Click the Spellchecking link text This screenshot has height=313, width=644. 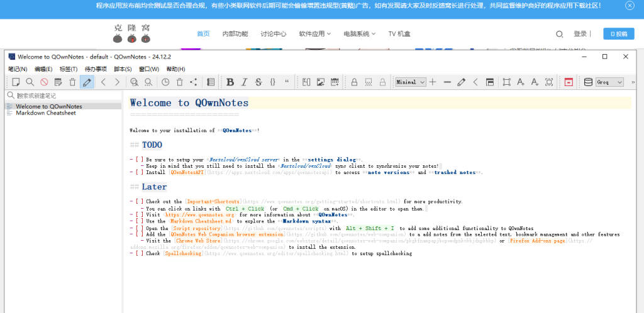click(184, 254)
